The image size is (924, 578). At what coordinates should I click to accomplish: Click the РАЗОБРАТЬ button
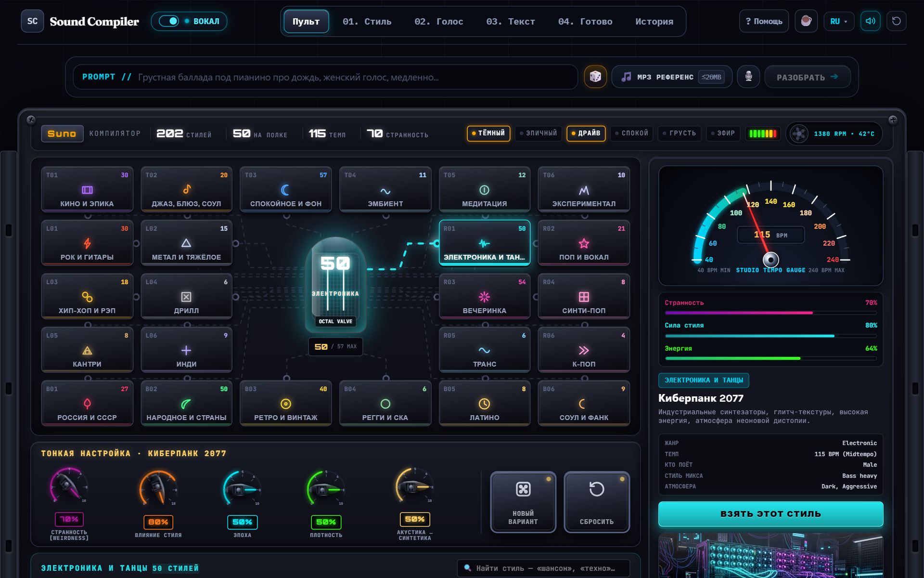(x=807, y=77)
